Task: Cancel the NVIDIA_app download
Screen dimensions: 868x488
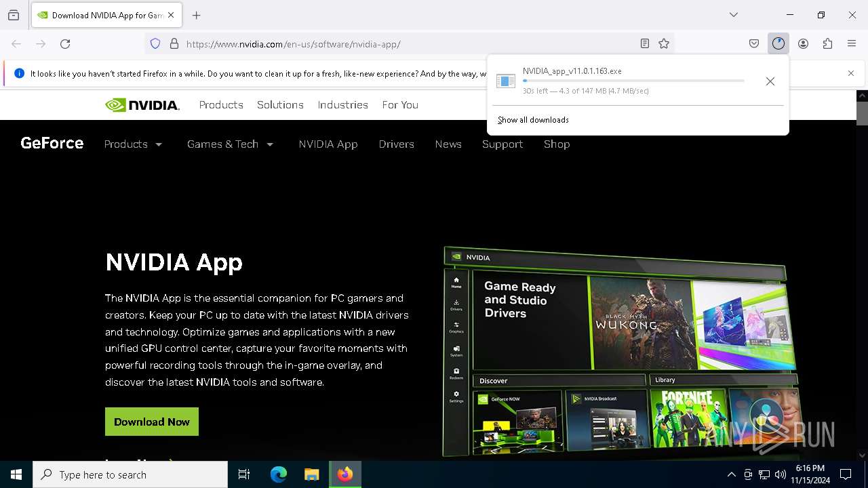Action: (770, 81)
